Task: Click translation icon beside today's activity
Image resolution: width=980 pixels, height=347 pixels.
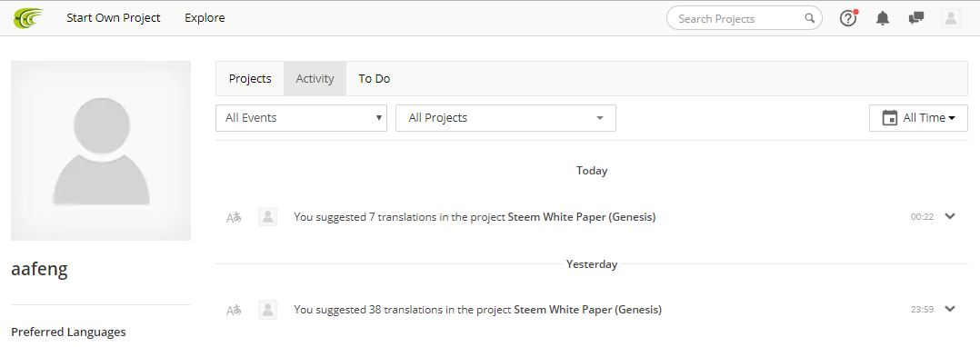Action: (234, 217)
